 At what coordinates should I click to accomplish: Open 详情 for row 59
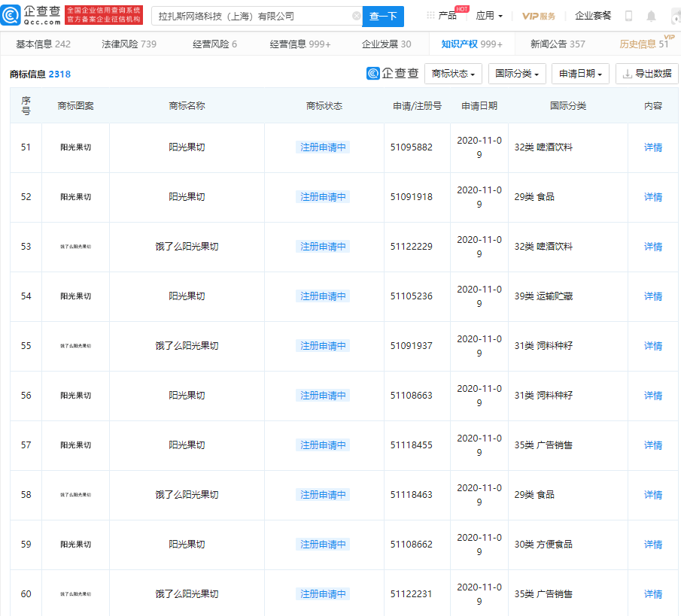coord(652,545)
